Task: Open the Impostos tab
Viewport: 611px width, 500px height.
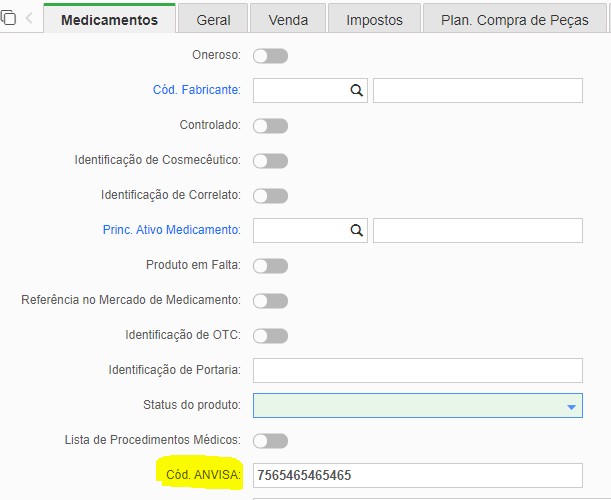Action: [x=374, y=19]
